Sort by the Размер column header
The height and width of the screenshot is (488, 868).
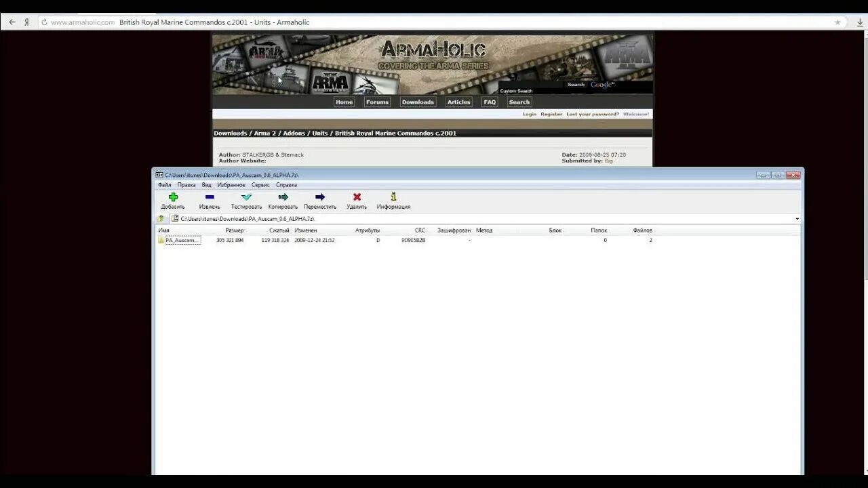pos(235,230)
